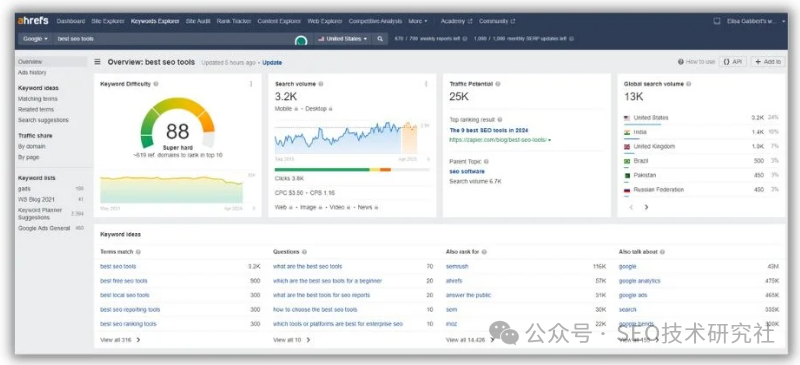Open the hamburger menu beside Overview
800x365 pixels.
97,62
